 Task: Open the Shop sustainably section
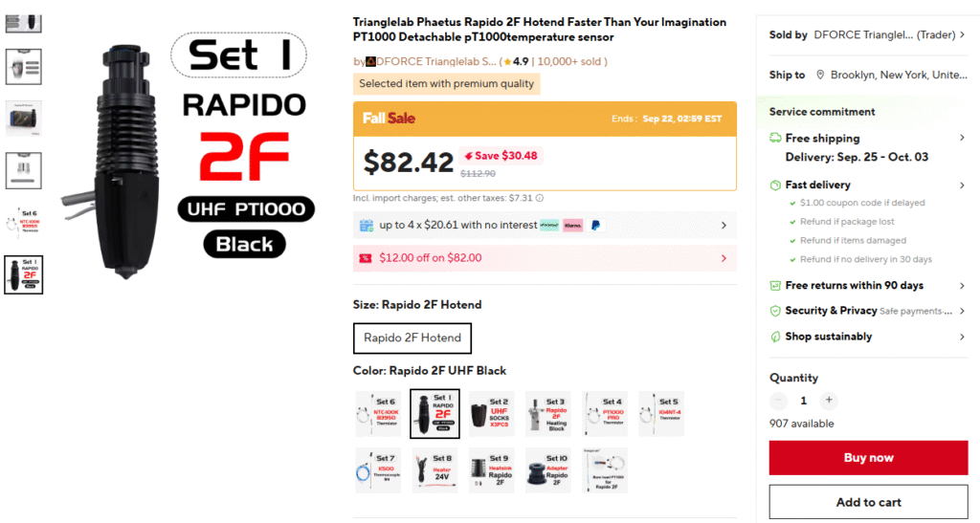[962, 337]
